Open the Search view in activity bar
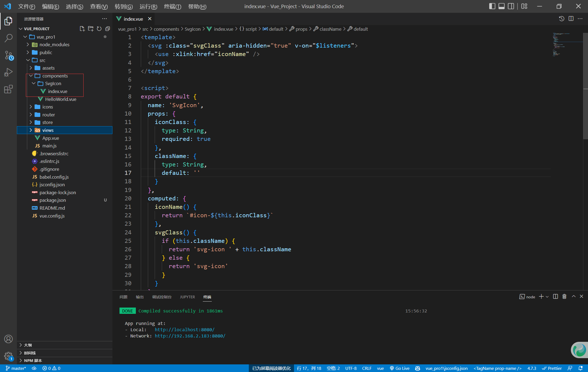Image resolution: width=588 pixels, height=372 pixels. click(8, 38)
